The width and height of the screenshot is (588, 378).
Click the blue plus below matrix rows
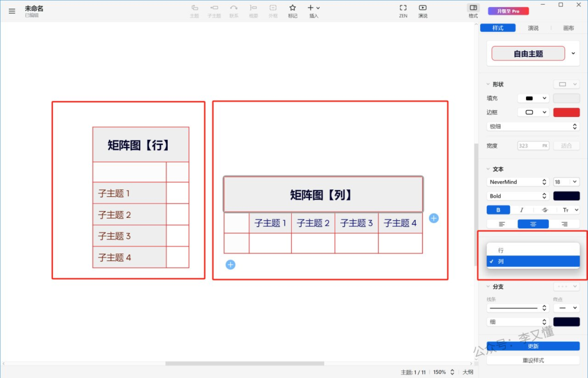(230, 264)
